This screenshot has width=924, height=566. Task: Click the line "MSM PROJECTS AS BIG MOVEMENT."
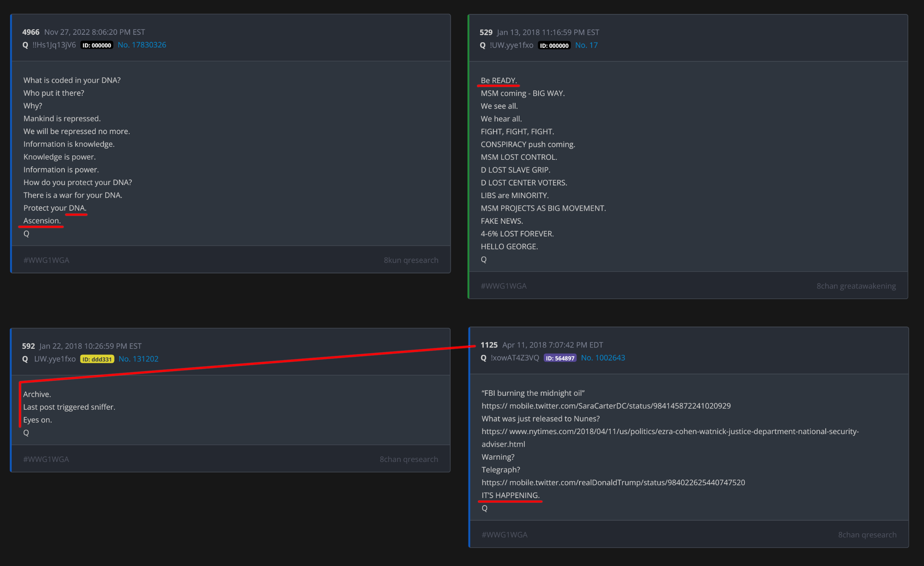pyautogui.click(x=543, y=208)
